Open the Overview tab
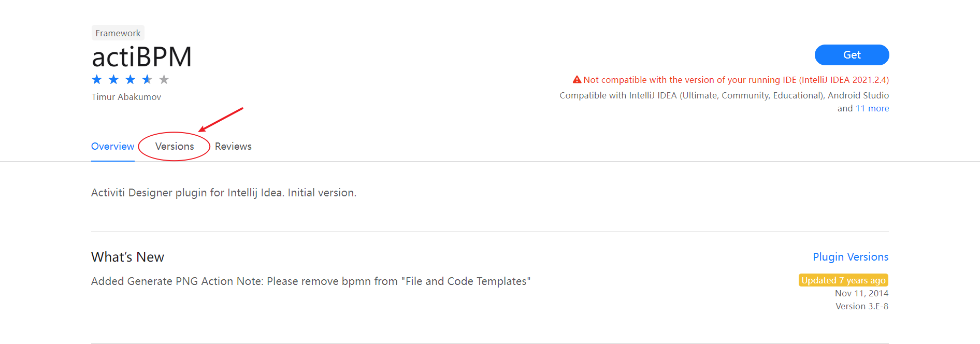This screenshot has width=980, height=344. tap(112, 147)
